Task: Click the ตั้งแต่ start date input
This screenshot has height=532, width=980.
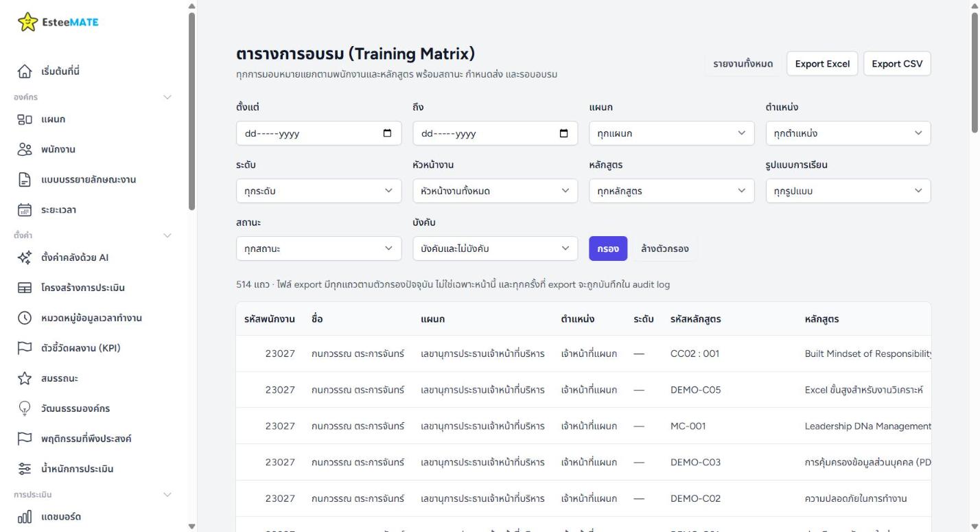Action: click(x=318, y=134)
